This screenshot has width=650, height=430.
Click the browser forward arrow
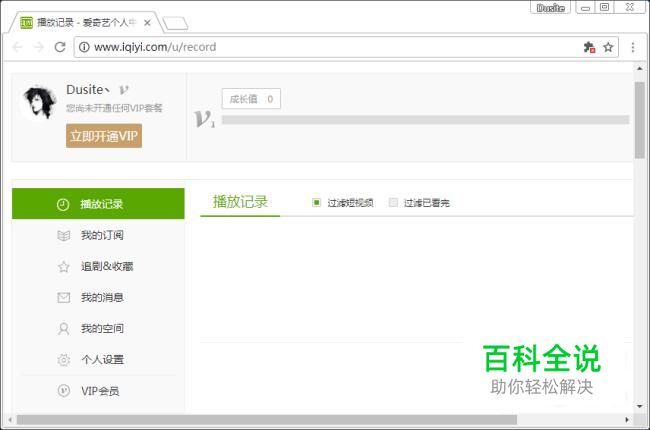click(39, 47)
